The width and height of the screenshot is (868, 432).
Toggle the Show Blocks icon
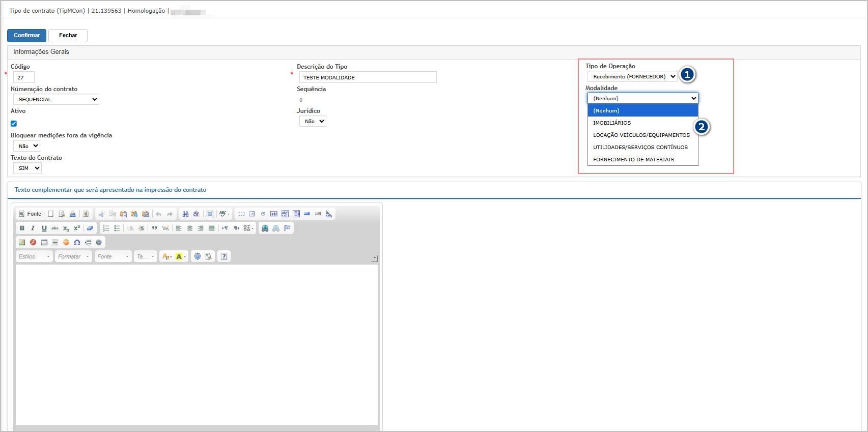point(209,256)
